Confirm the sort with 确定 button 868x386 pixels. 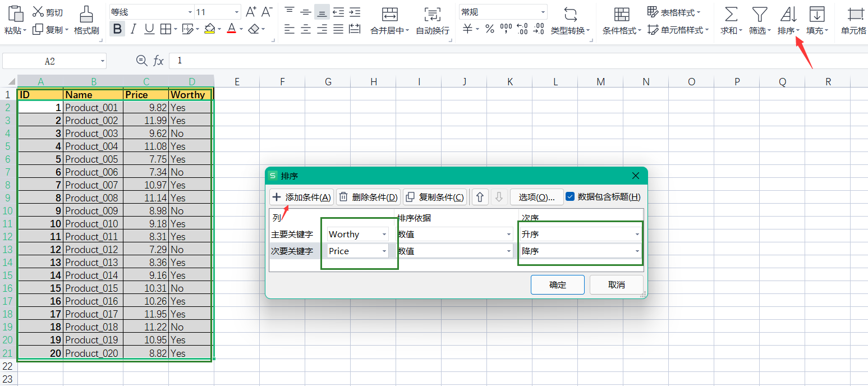(x=557, y=284)
